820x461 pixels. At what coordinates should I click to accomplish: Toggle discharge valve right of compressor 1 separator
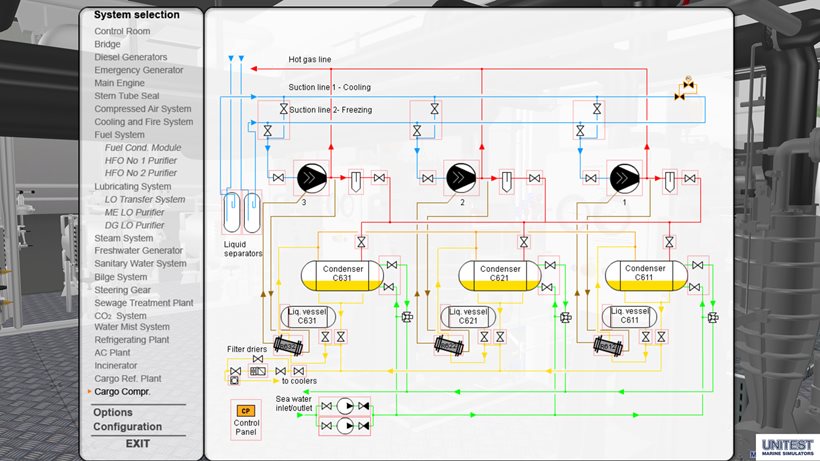tap(689, 178)
